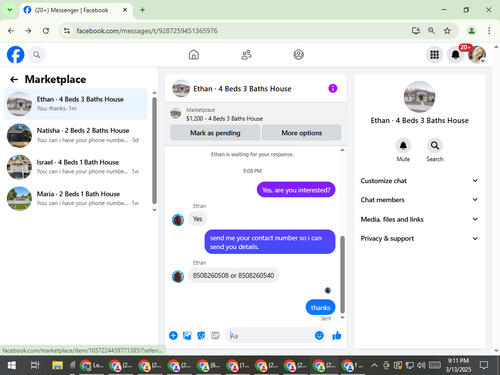Send a thumbs up like
Screen dimensions: 500x375
(337, 335)
